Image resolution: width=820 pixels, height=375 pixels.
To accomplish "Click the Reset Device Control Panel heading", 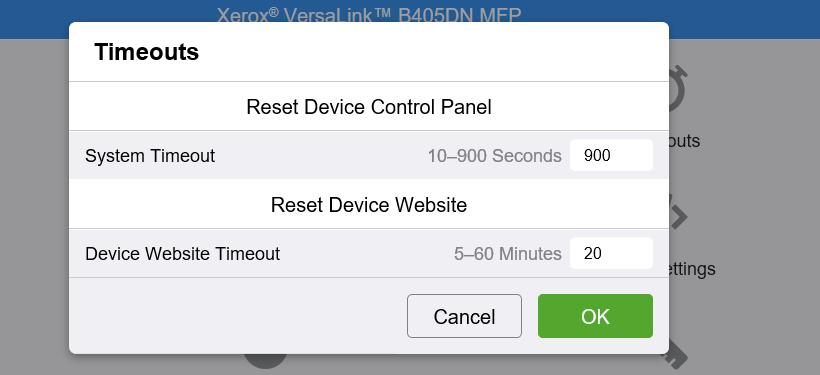I will pos(369,107).
